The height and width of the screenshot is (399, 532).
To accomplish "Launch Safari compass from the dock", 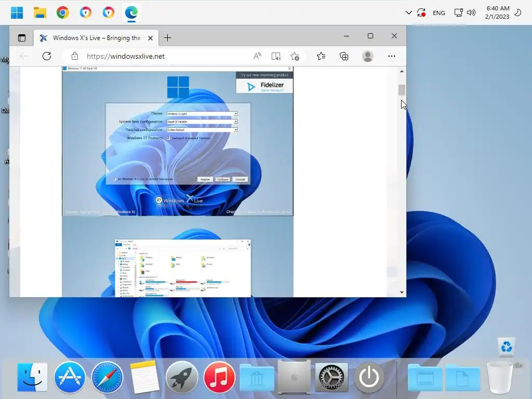I will click(107, 377).
